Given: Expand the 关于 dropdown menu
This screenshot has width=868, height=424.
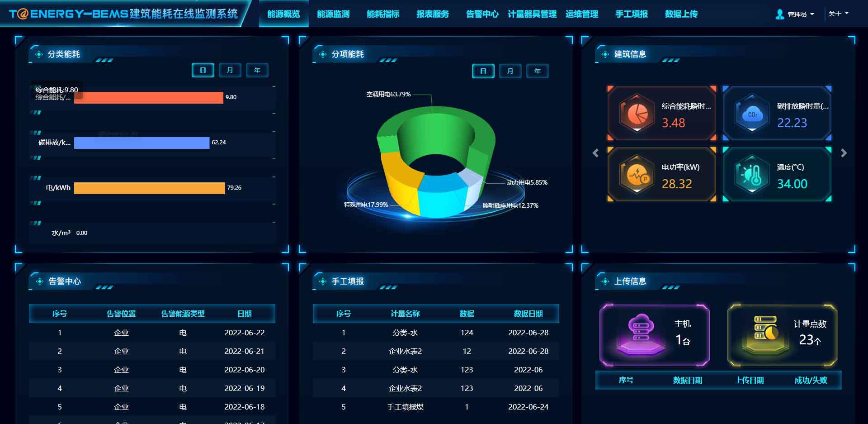Looking at the screenshot, I should pos(838,14).
